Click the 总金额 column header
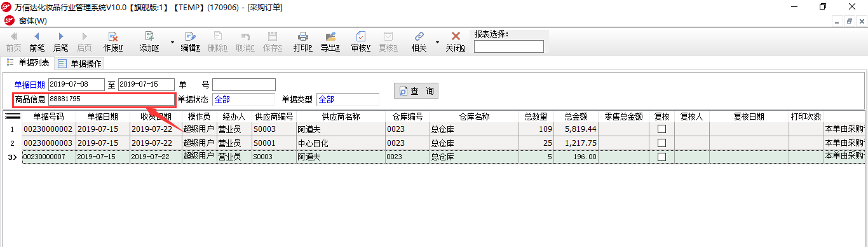The image size is (868, 247). click(x=575, y=116)
